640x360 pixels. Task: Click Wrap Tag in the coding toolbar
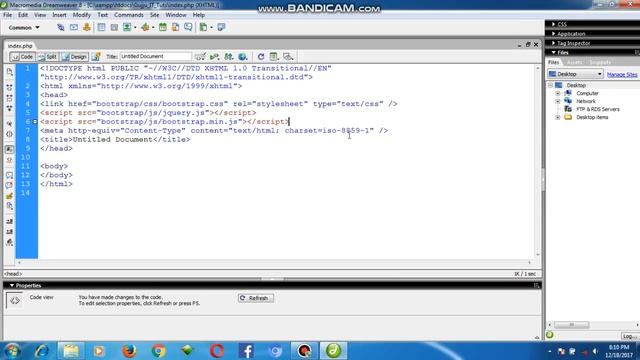point(9,196)
